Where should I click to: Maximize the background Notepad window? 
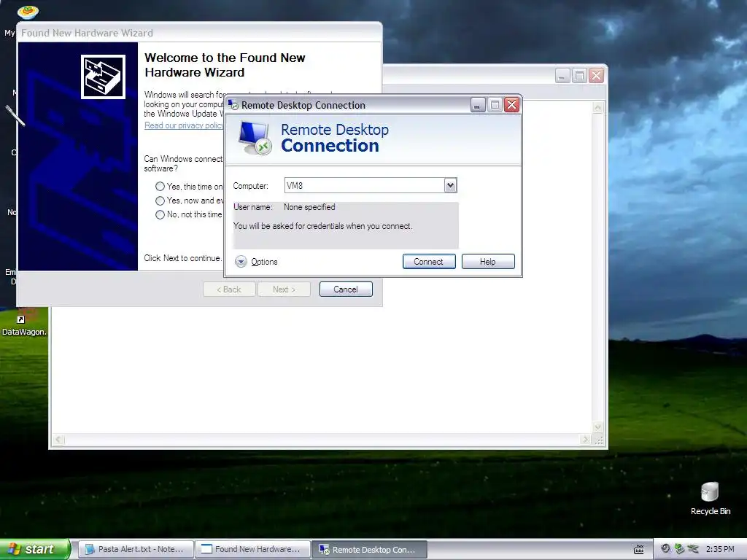(579, 76)
